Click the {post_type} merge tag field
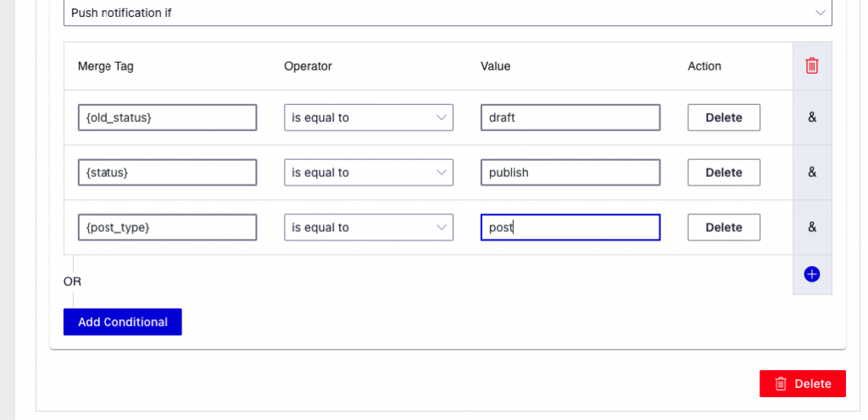The image size is (868, 420). [x=167, y=227]
